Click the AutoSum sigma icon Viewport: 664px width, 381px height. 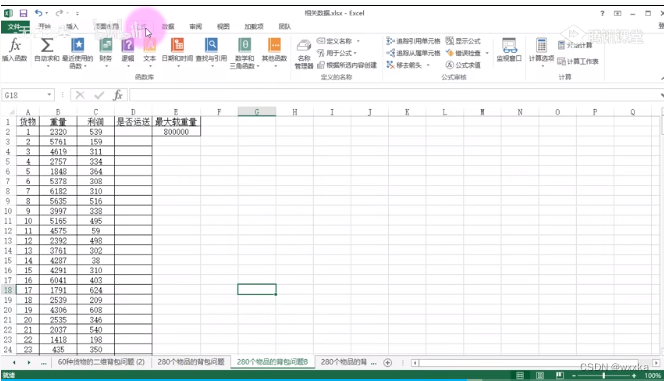[47, 45]
